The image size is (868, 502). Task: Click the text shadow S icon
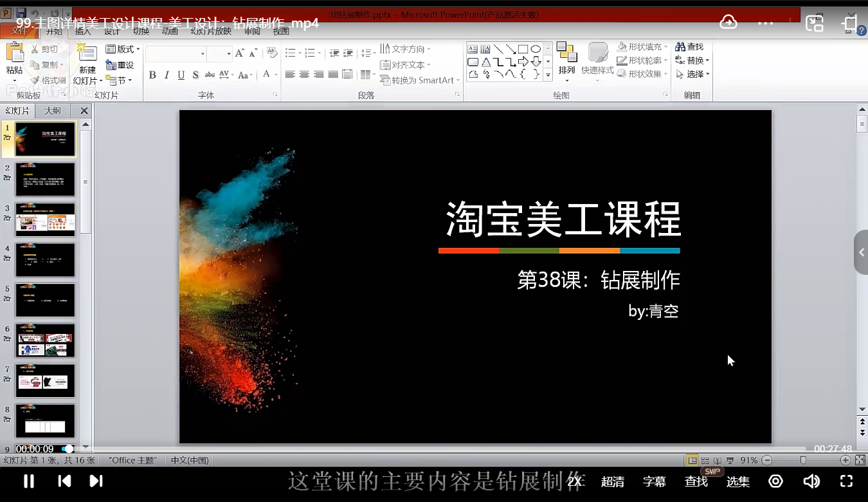pyautogui.click(x=195, y=75)
